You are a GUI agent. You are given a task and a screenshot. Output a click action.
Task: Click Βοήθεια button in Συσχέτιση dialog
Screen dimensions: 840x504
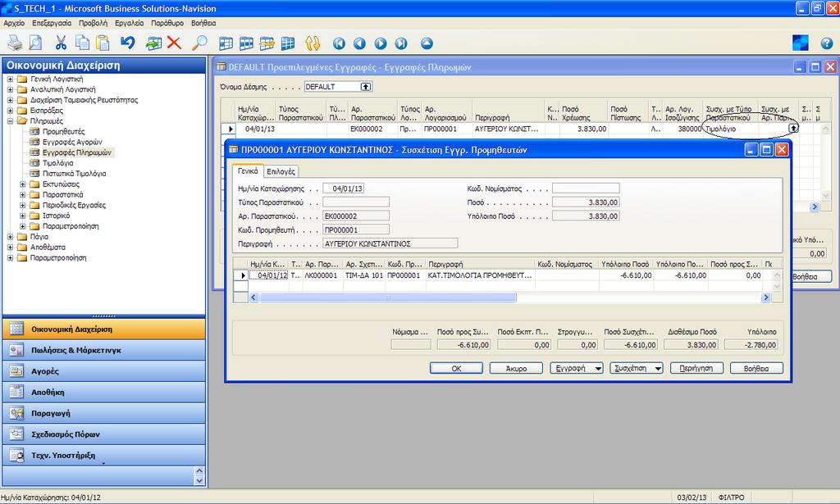pos(756,368)
